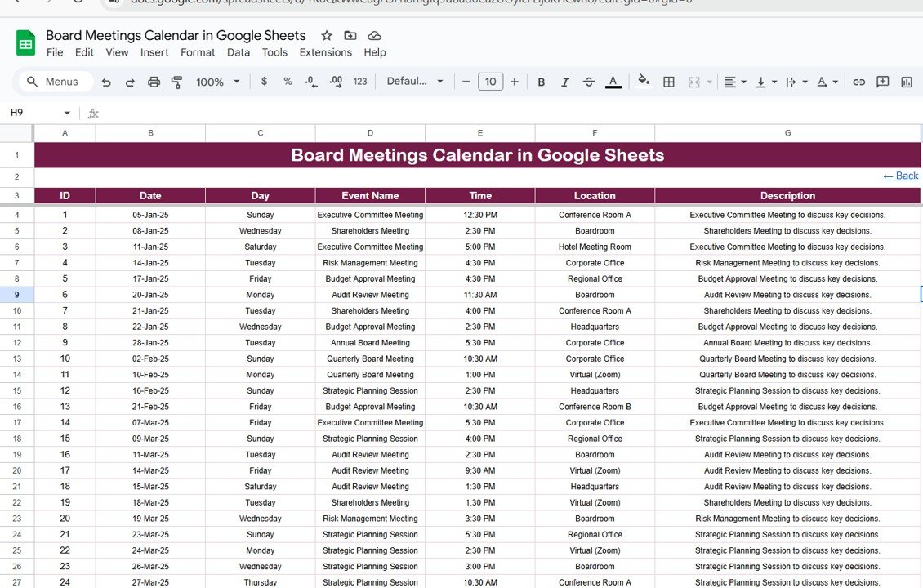Insert link with chain icon

pos(858,82)
